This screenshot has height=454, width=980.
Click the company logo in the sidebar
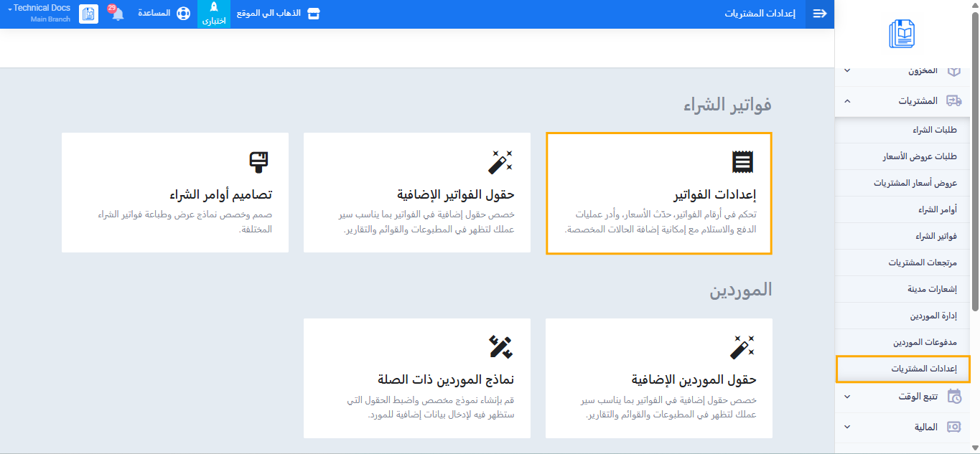[x=901, y=34]
